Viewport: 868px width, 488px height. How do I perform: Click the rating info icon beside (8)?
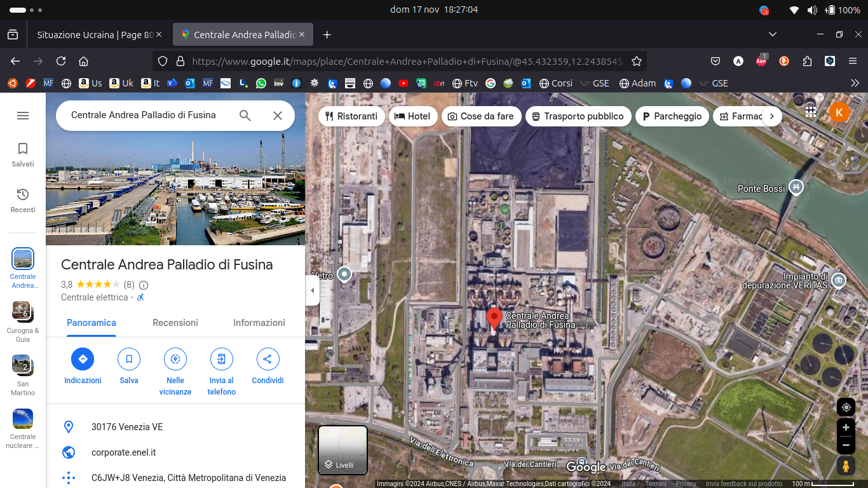click(144, 285)
